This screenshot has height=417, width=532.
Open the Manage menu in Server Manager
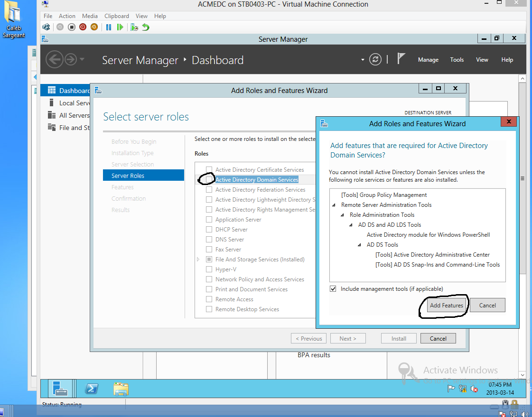(x=428, y=60)
